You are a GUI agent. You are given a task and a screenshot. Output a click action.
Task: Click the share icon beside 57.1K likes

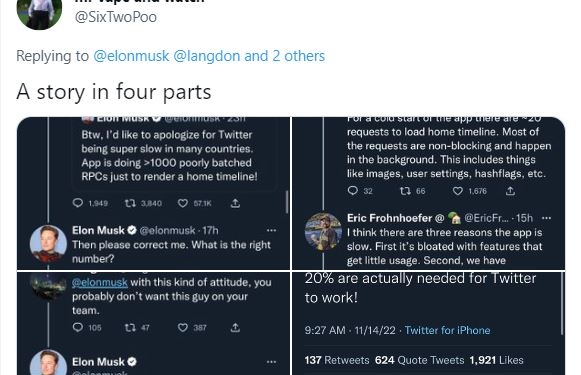(x=235, y=203)
